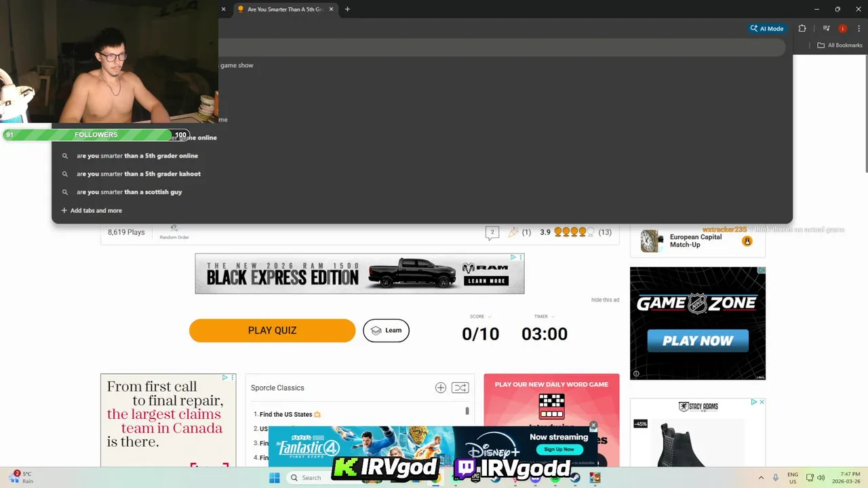Open the comments bubble icon showing 2
Viewport: 868px width, 488px height.
(x=492, y=232)
